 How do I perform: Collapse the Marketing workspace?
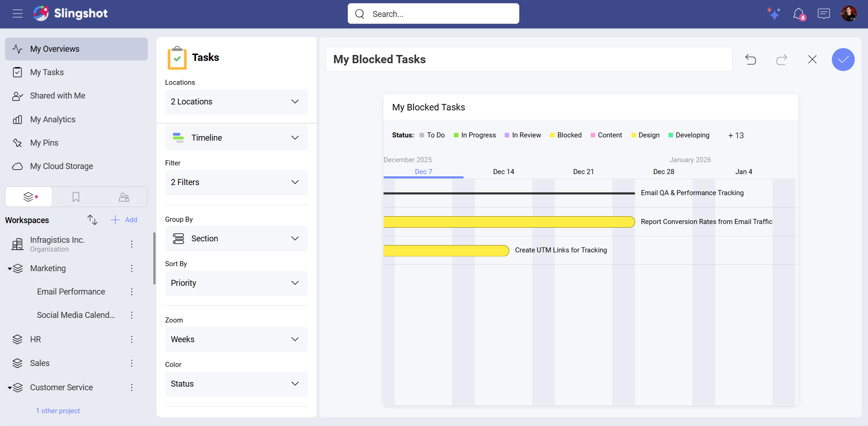pyautogui.click(x=10, y=268)
